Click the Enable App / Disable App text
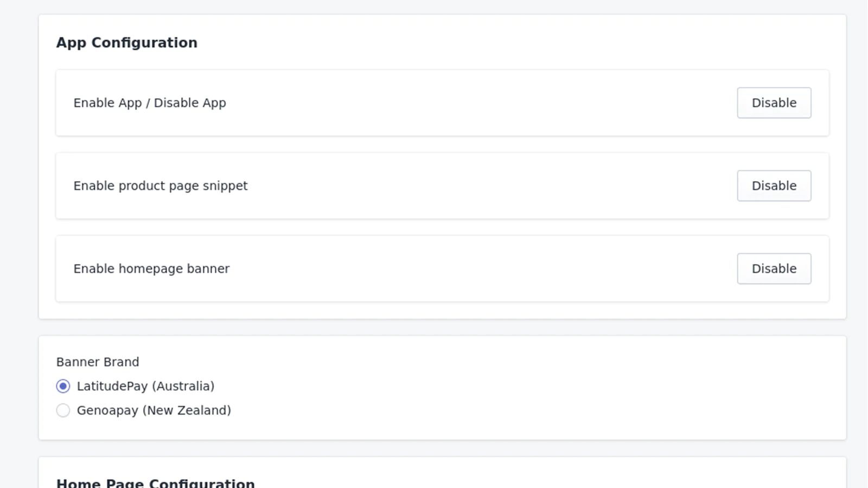Screen dimensions: 868x488 pos(150,103)
